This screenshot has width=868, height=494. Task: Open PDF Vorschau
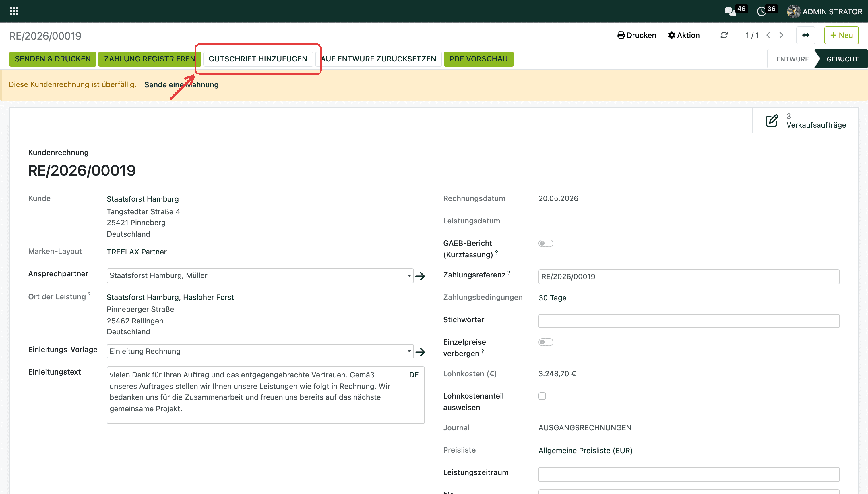pyautogui.click(x=478, y=59)
